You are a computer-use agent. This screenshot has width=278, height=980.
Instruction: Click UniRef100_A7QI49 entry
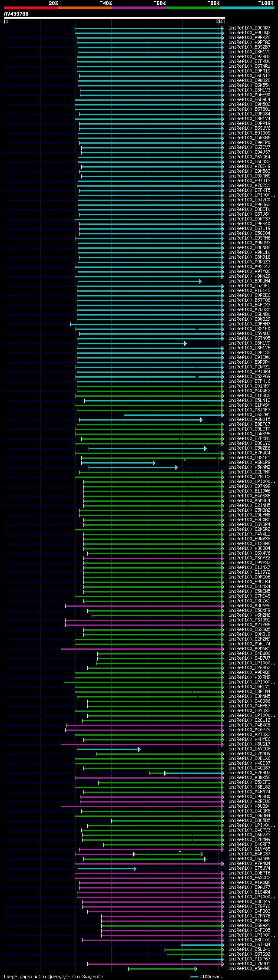[x=249, y=166]
